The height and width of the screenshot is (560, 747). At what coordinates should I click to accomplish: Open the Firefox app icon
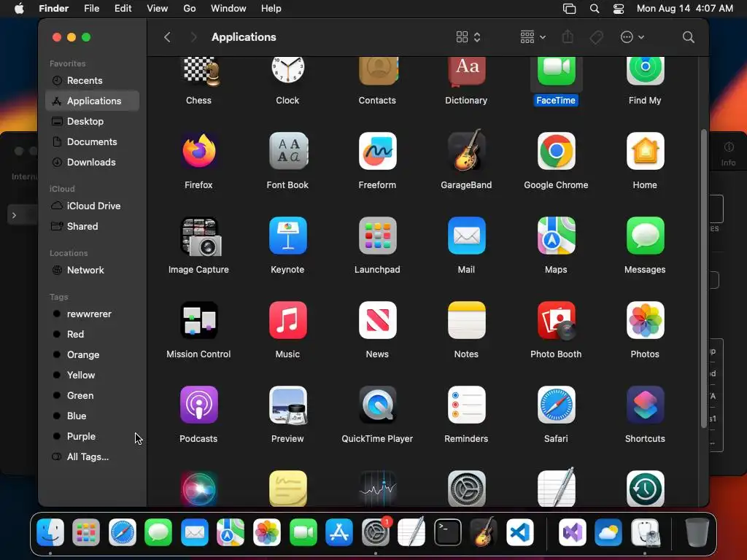198,151
